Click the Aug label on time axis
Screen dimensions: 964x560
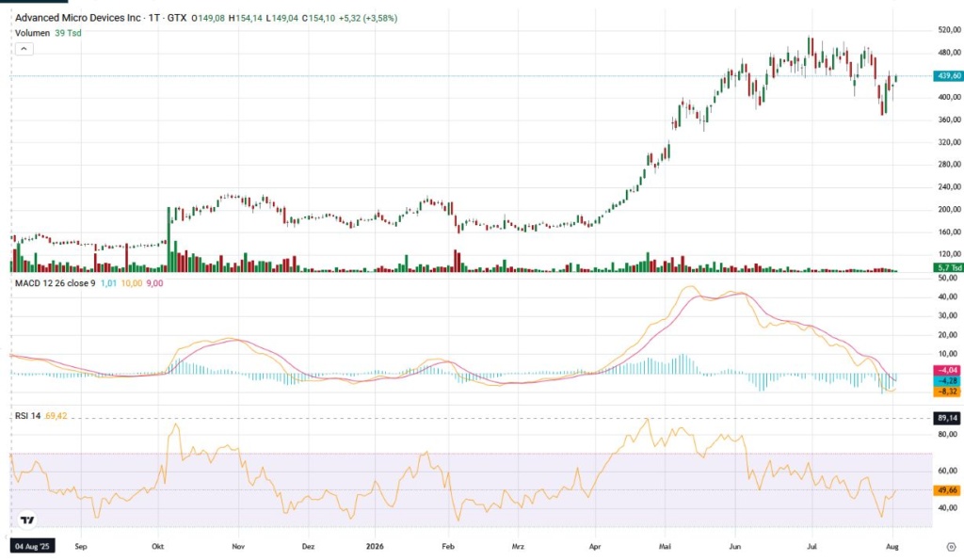click(x=892, y=547)
